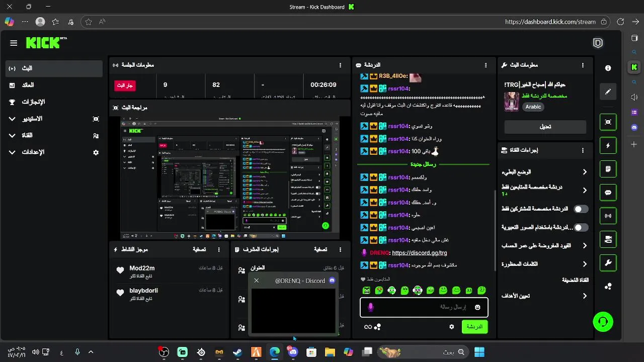The width and height of the screenshot is (644, 362).
Task: Click the three-dots cluster icon below wrench
Action: 608,287
